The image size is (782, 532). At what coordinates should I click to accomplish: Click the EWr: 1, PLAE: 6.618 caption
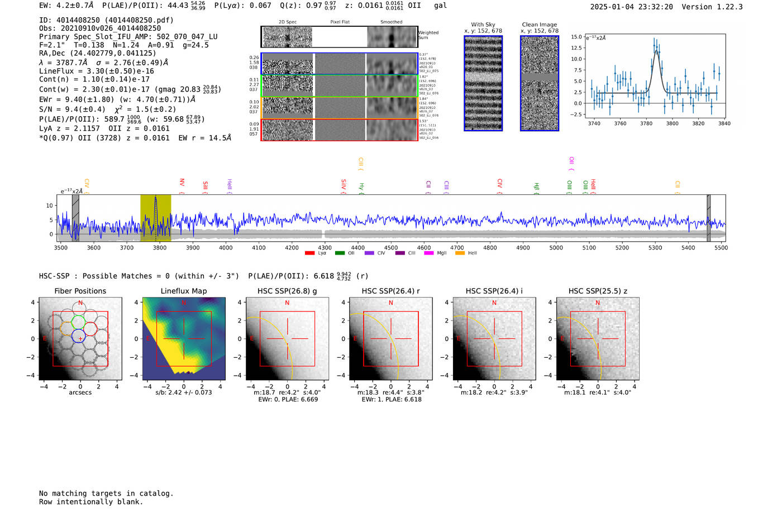pyautogui.click(x=391, y=400)
